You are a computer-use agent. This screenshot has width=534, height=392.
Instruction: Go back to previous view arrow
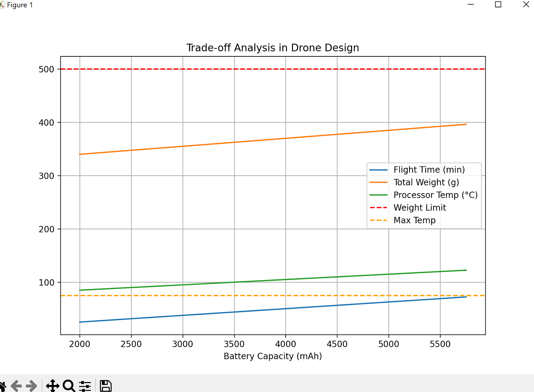(16, 386)
